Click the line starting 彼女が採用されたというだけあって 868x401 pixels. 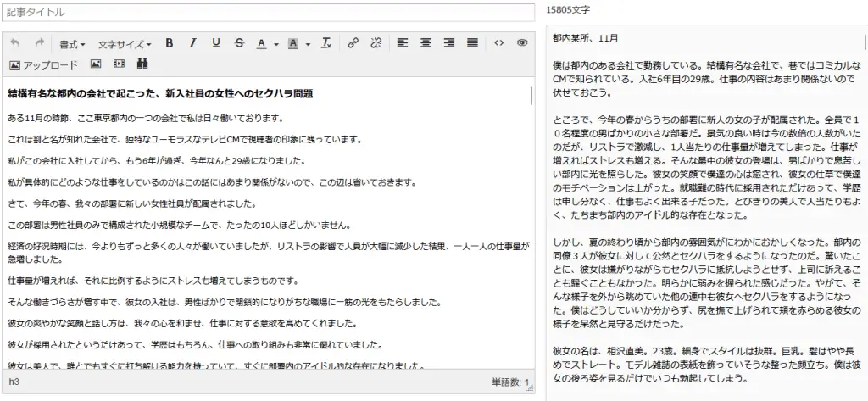(195, 345)
